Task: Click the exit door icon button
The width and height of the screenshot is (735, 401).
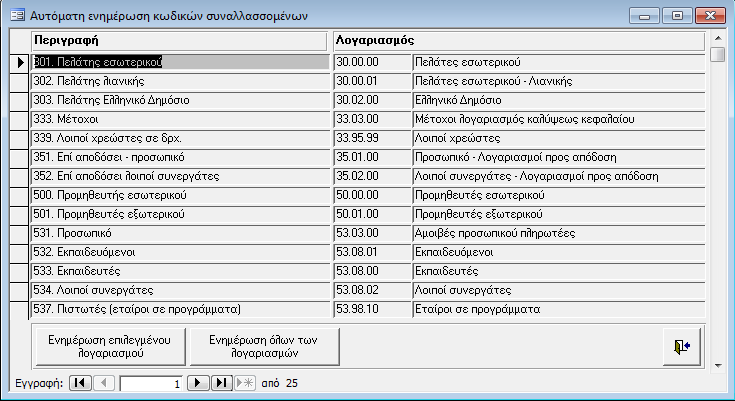Action: (x=680, y=347)
